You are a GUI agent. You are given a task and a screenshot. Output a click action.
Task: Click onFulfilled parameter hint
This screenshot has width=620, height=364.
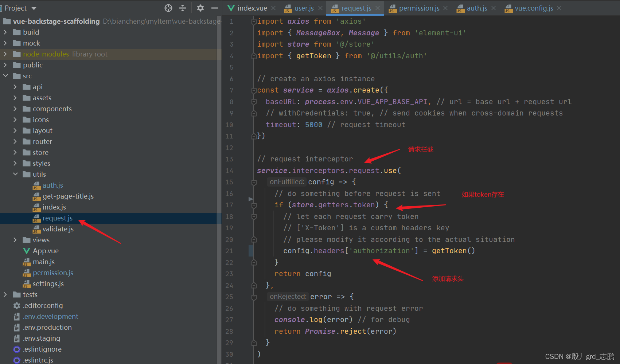(x=286, y=181)
